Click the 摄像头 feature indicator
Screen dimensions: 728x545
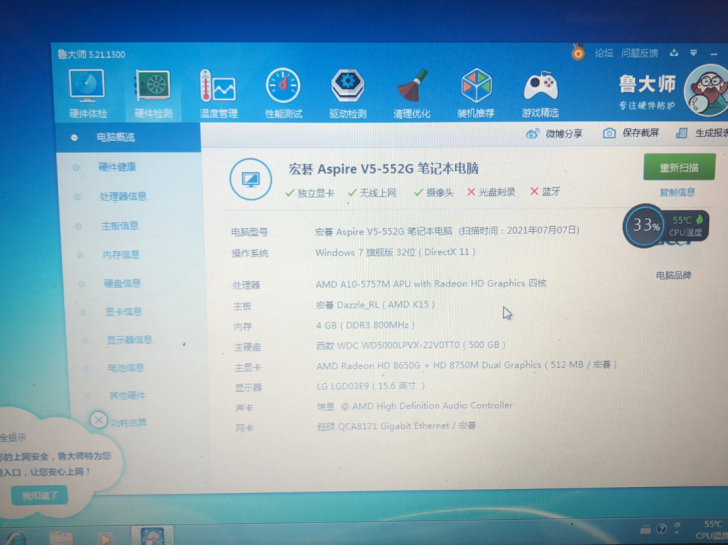pos(434,192)
